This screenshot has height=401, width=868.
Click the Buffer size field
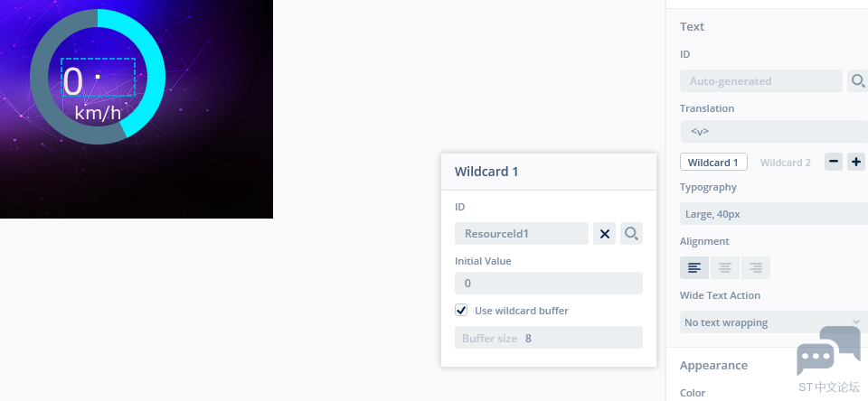[548, 338]
